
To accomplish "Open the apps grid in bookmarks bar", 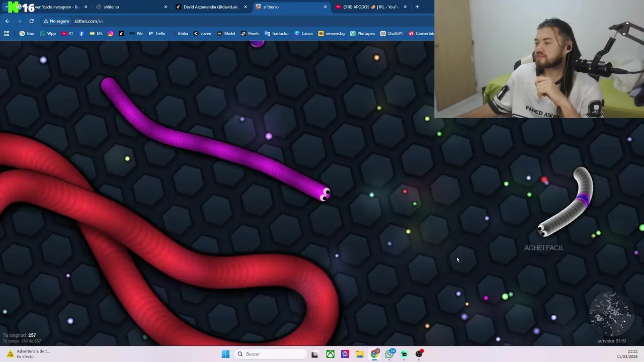I will [7, 34].
